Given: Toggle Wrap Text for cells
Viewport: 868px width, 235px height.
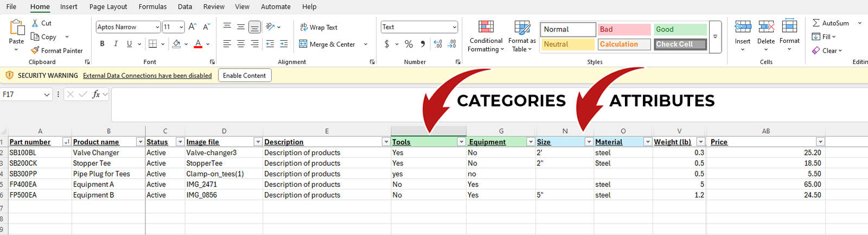Looking at the screenshot, I should 318,27.
